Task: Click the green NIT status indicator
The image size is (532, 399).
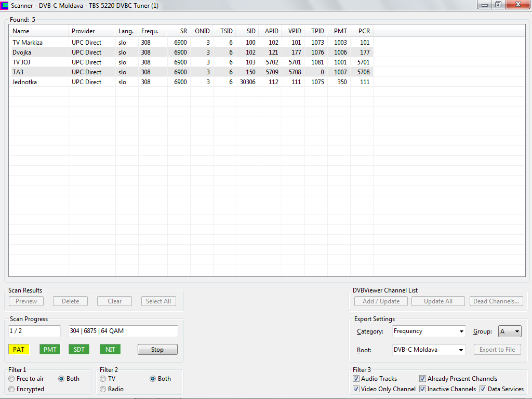Action: click(110, 350)
